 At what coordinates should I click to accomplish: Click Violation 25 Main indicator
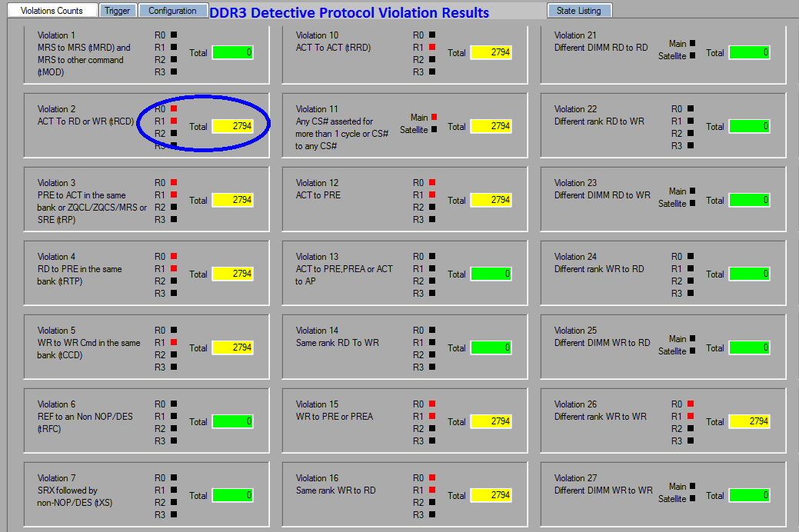pyautogui.click(x=693, y=339)
